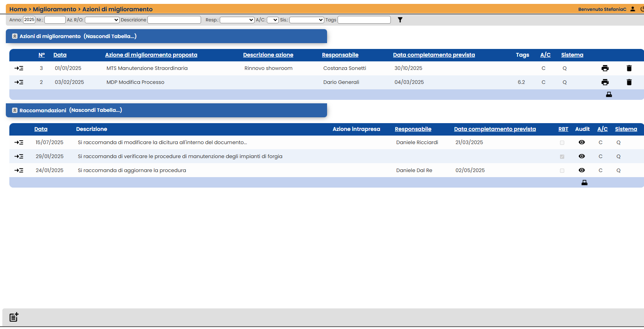Click collapse icon beside Azioni di miglioramento header
The width and height of the screenshot is (644, 329).
[15, 36]
